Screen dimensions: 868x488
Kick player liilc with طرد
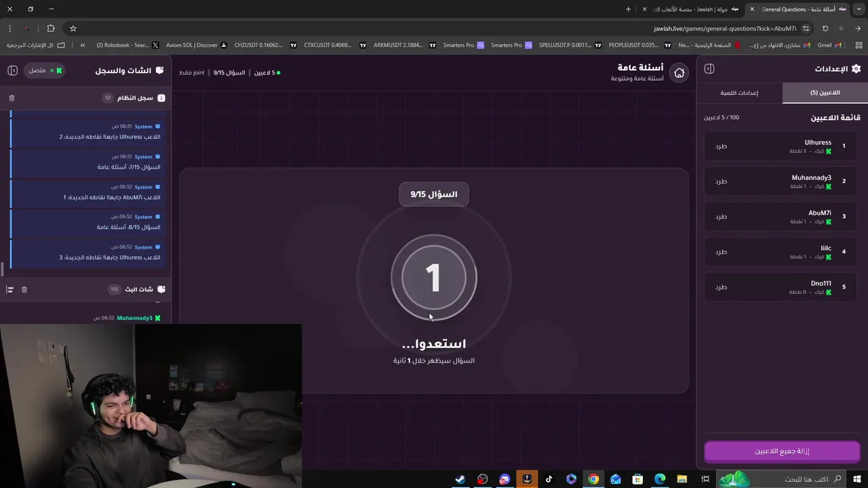(721, 251)
